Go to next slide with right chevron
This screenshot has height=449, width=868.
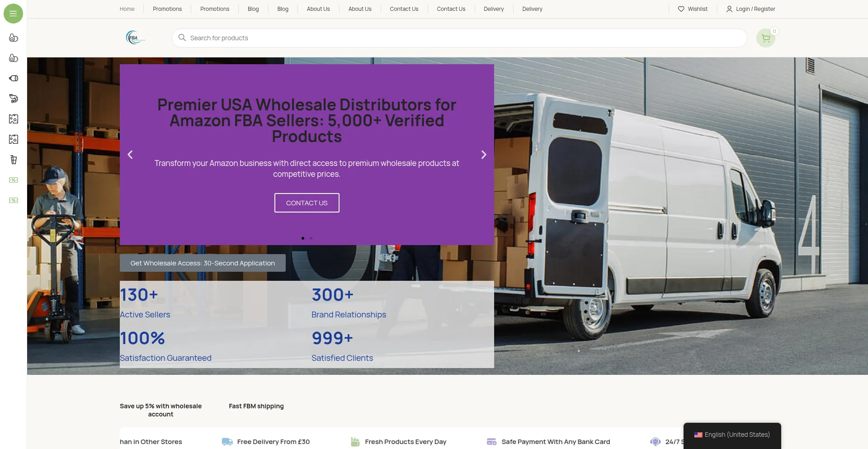pyautogui.click(x=484, y=155)
